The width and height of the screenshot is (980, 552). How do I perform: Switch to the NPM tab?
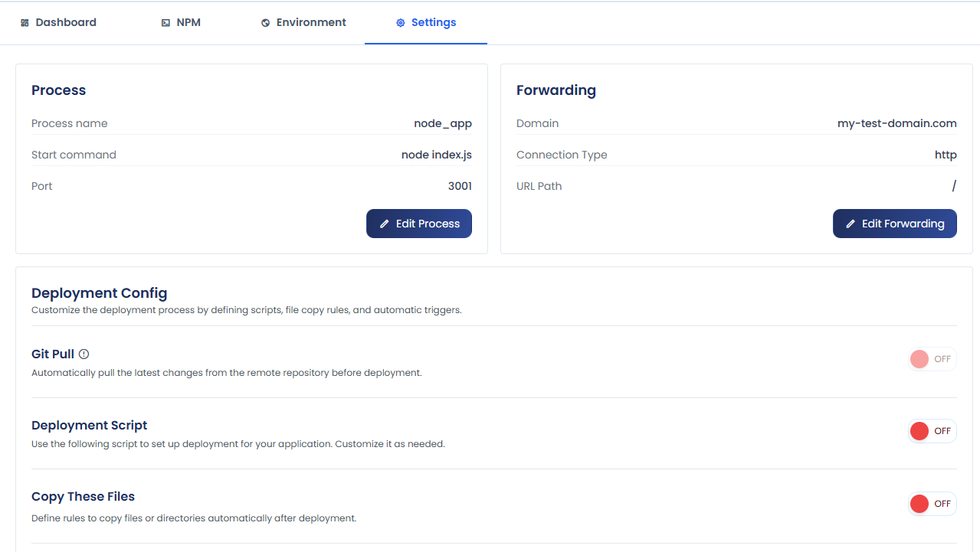(181, 23)
